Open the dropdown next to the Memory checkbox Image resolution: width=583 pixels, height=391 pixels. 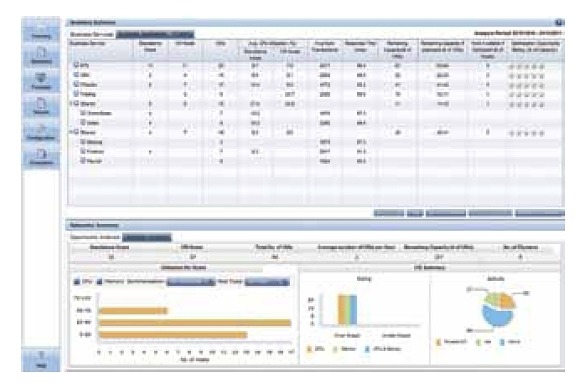click(191, 282)
